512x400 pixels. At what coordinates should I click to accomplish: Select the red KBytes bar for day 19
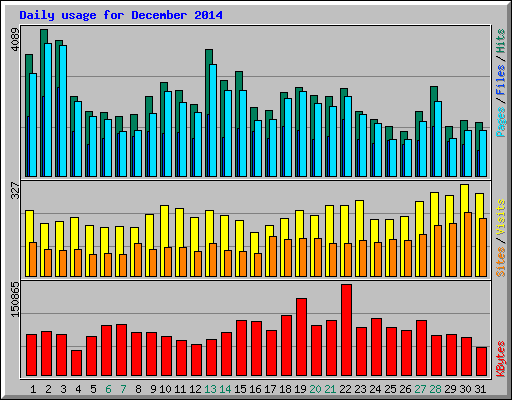301,337
